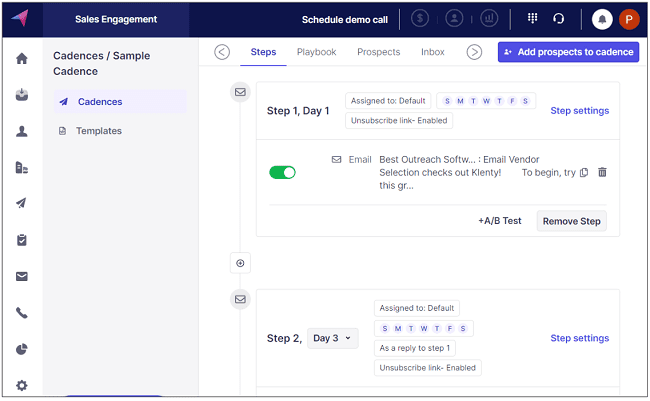This screenshot has width=650, height=401.
Task: Toggle Friday in Step 2 day selector
Action: pos(451,328)
